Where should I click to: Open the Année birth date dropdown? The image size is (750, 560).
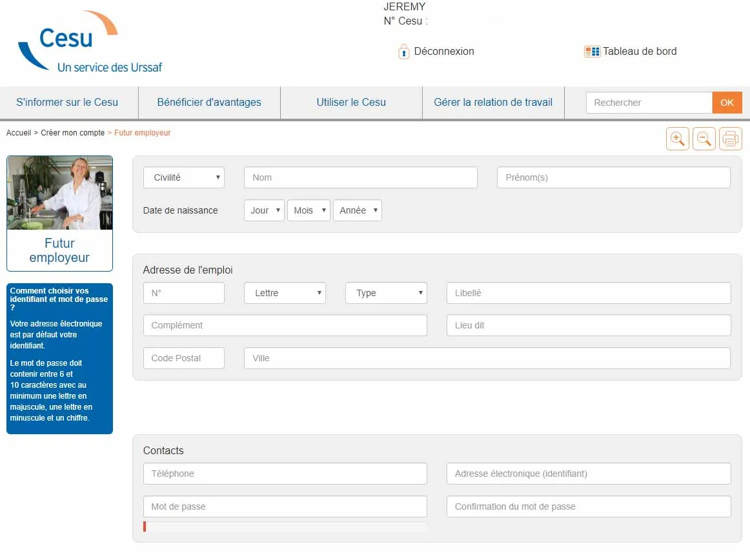(357, 210)
